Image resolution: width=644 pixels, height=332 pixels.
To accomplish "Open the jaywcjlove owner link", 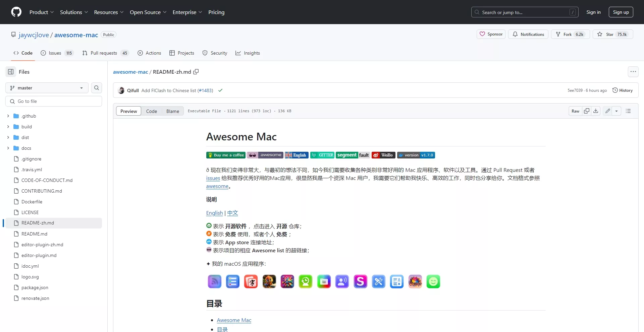I will [34, 35].
